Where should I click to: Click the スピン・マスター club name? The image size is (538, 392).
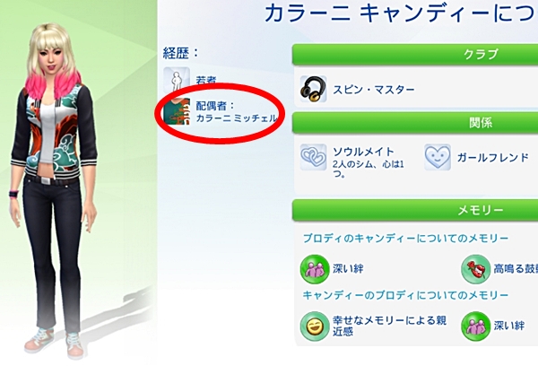point(374,90)
